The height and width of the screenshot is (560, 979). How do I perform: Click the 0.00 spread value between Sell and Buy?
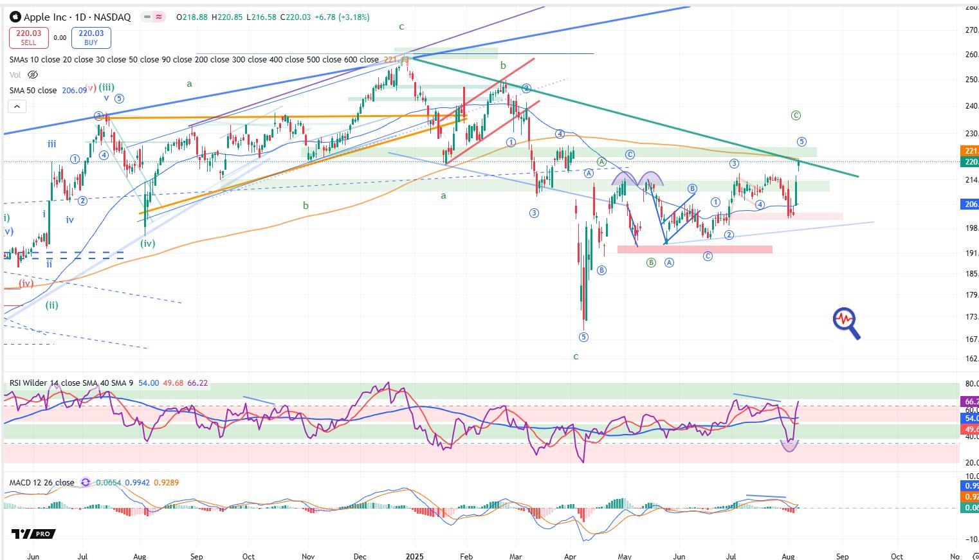[x=60, y=38]
